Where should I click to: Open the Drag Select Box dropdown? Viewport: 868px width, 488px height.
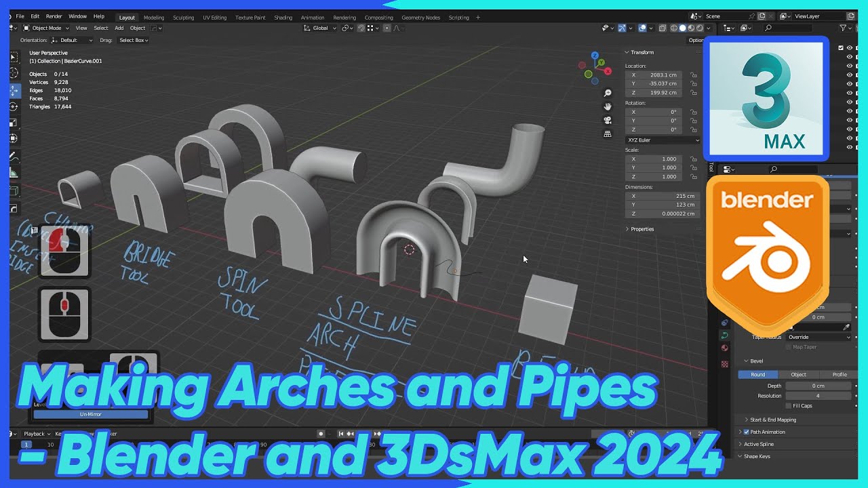click(x=134, y=40)
